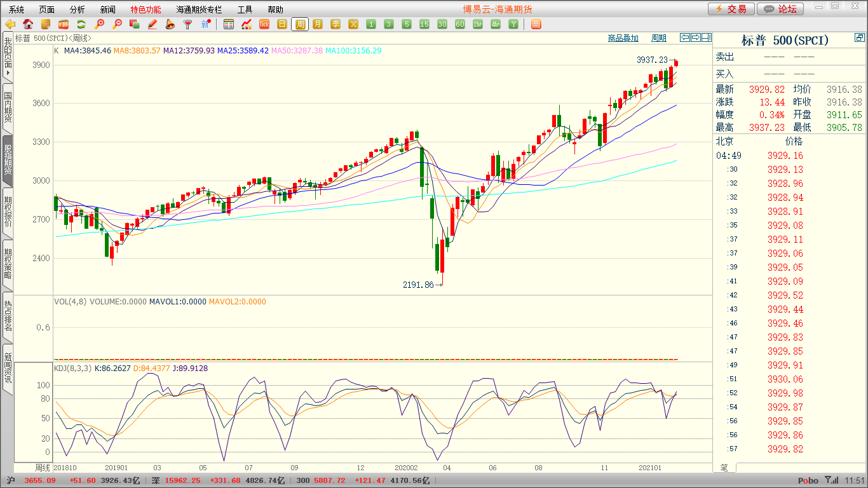Select the 60-minute period button
This screenshot has height=488, width=868.
pyautogui.click(x=460, y=24)
